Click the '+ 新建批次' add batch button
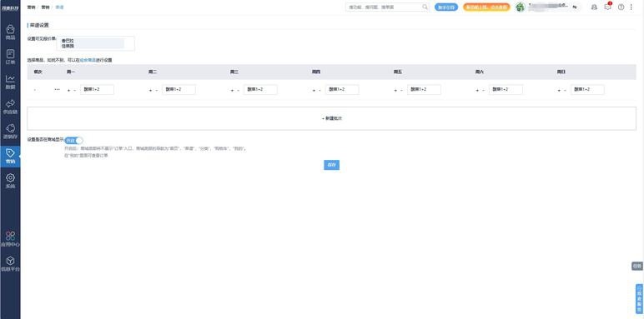Image resolution: width=644 pixels, height=319 pixels. 331,118
